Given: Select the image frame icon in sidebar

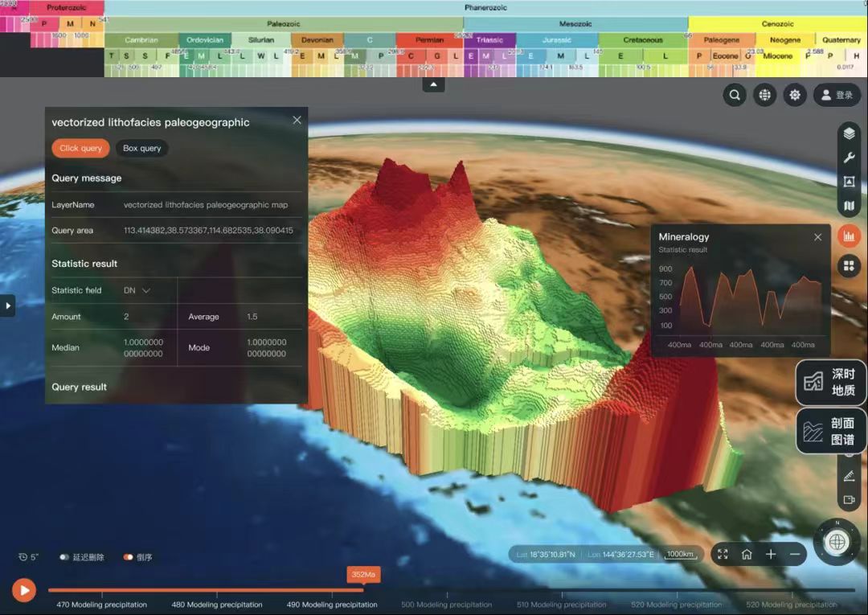Looking at the screenshot, I should click(x=849, y=182).
